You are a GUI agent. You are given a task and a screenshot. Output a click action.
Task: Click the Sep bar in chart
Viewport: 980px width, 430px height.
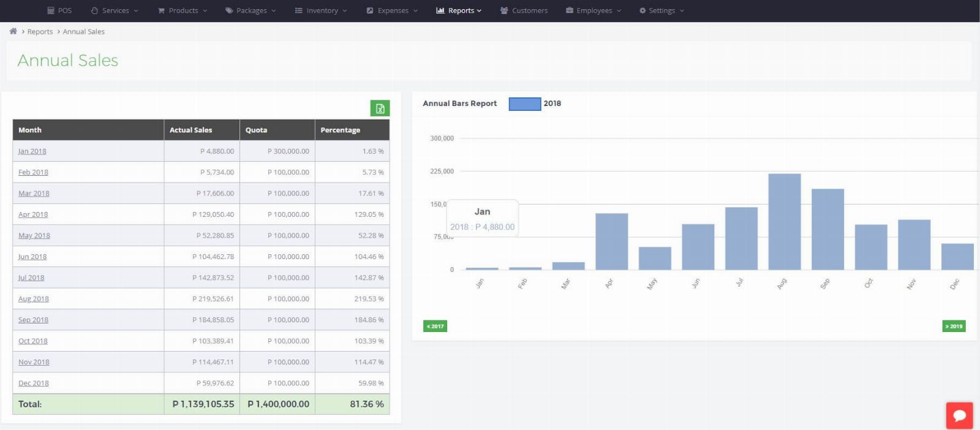[827, 229]
